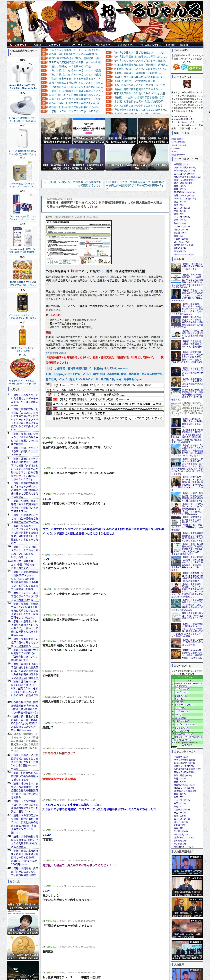The width and height of the screenshot is (210, 980).
Task: Open related row 【悲報】不審者情報さん、クマさんに乗っ取られる
Action: pyautogui.click(x=105, y=400)
